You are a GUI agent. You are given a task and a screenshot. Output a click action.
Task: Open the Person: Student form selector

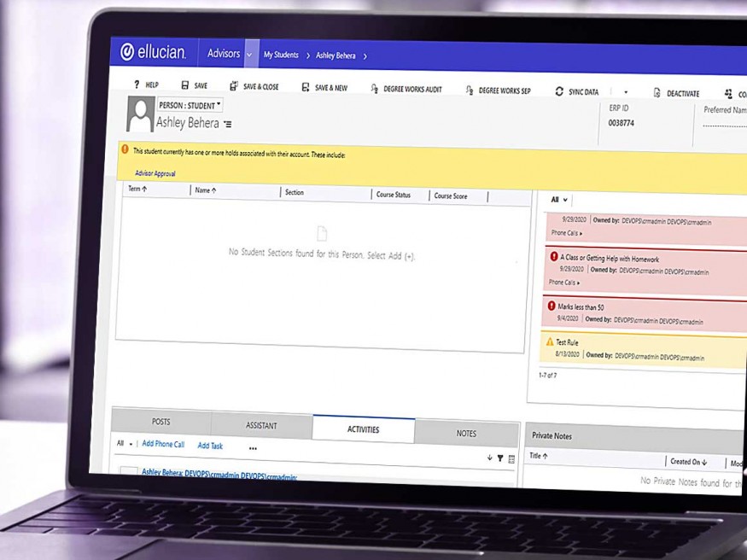[190, 105]
